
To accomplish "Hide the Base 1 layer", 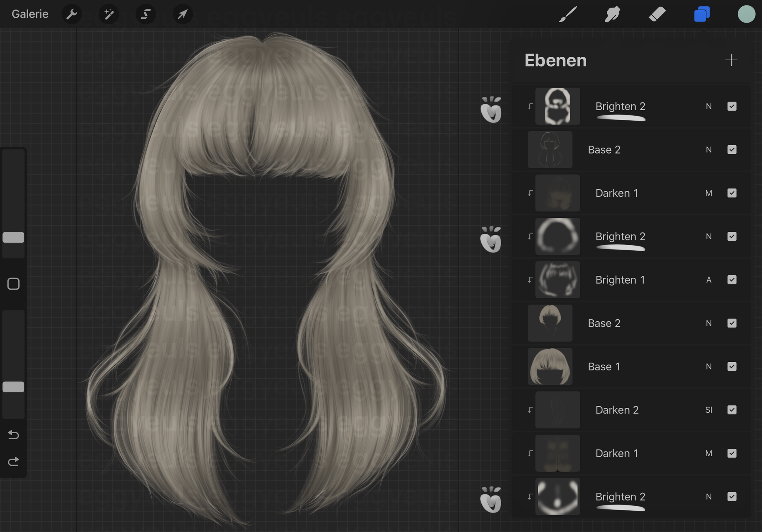I will coord(732,367).
